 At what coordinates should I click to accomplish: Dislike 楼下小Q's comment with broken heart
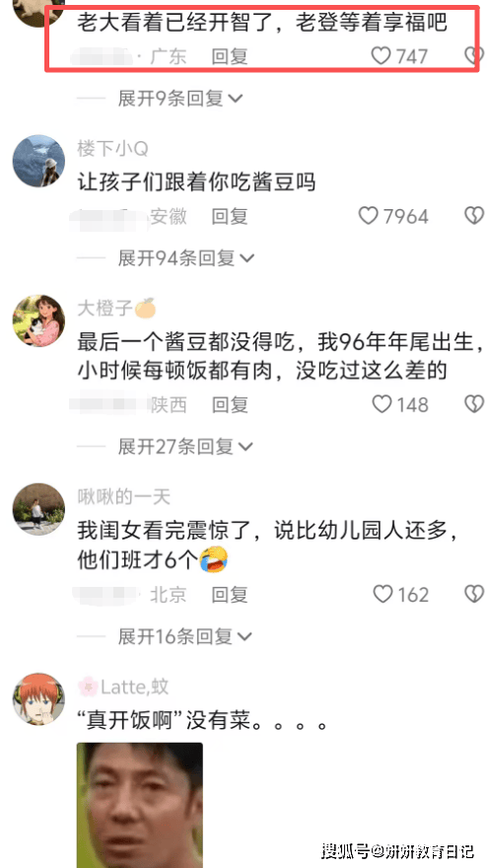[473, 216]
